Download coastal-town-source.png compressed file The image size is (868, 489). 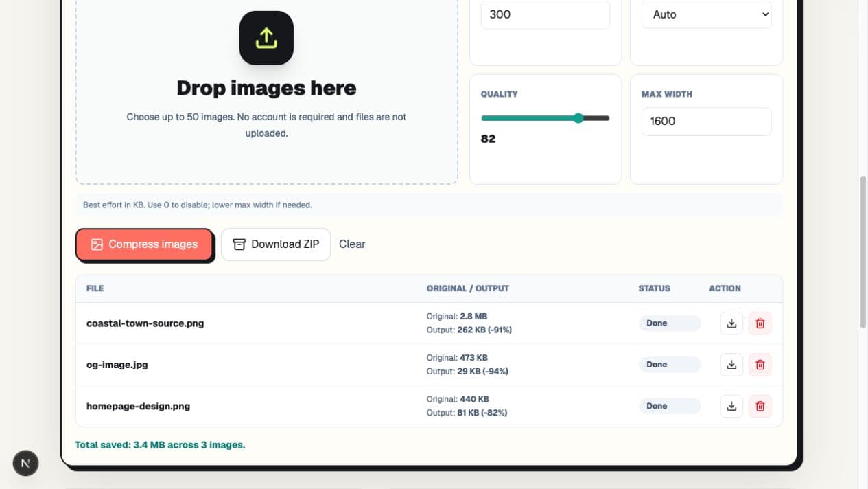click(731, 323)
